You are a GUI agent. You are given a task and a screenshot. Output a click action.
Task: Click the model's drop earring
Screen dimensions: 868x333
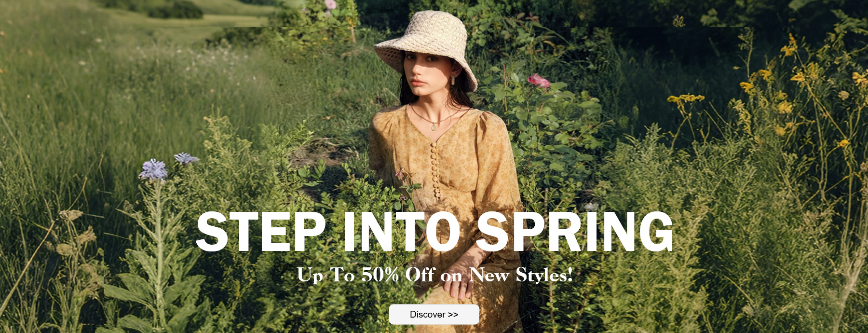tap(454, 81)
